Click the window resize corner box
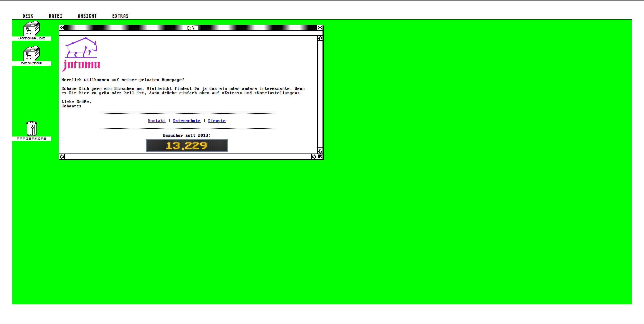 click(x=320, y=156)
